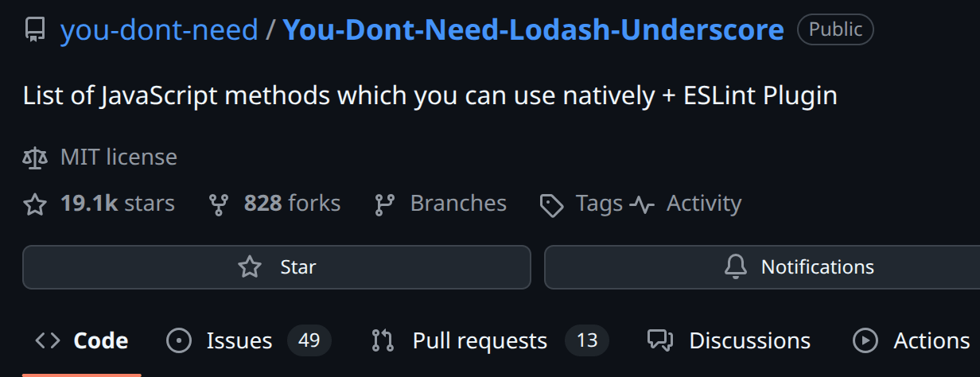Switch to the Issues tab
The width and height of the screenshot is (980, 377).
pos(239,341)
